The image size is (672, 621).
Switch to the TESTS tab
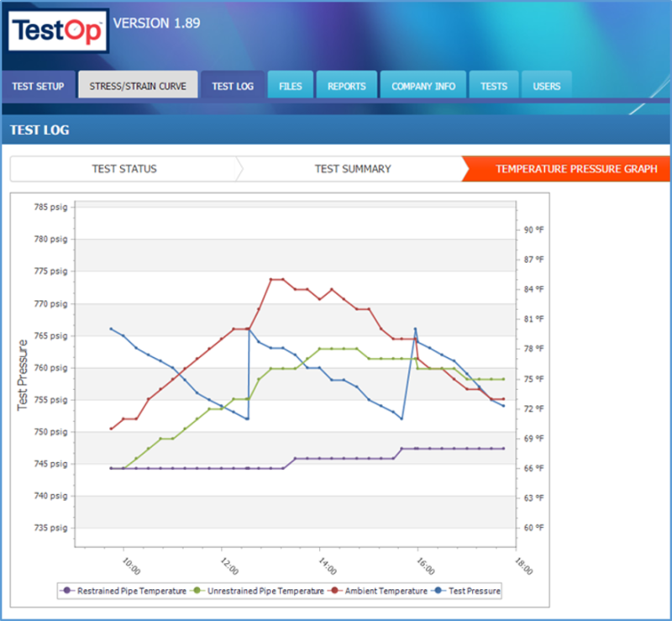point(494,85)
